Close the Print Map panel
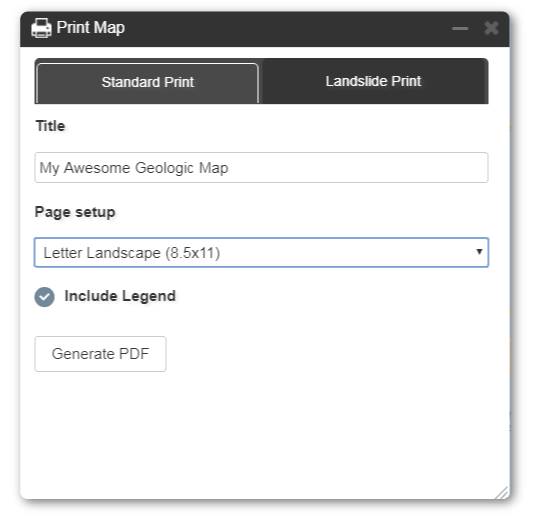The image size is (535, 524). [491, 28]
